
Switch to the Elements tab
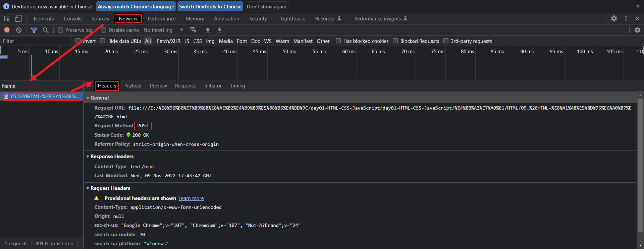click(x=44, y=19)
